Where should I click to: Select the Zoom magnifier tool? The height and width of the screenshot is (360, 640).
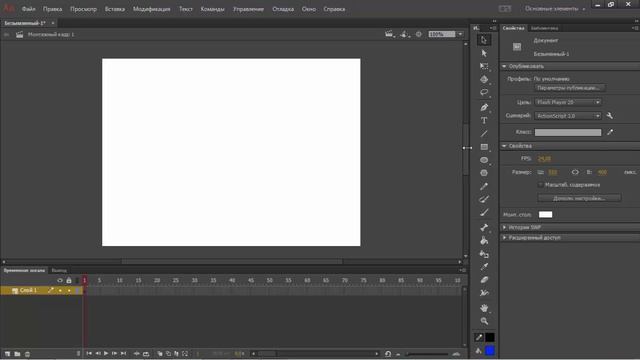(484, 321)
